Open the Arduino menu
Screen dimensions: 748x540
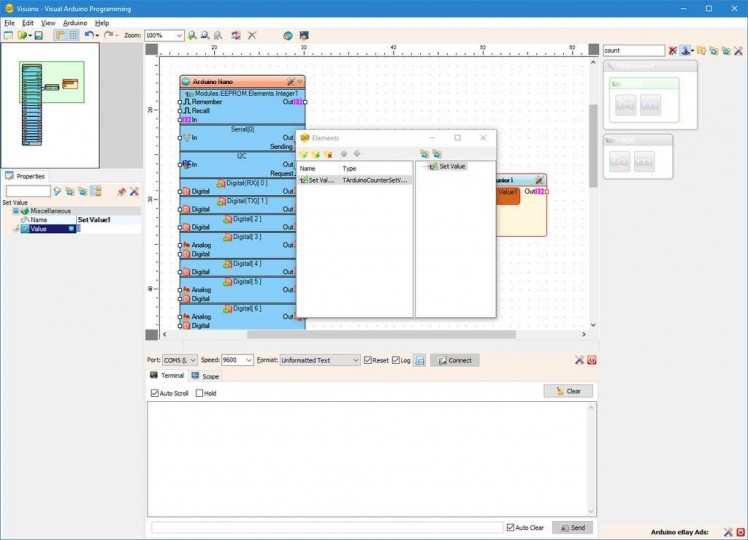coord(75,22)
